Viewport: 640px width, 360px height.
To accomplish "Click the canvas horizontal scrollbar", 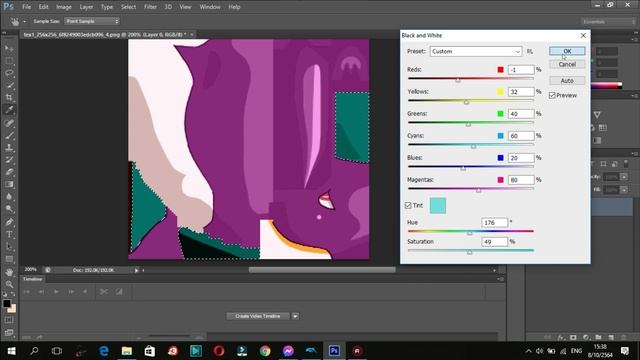I will (x=322, y=270).
